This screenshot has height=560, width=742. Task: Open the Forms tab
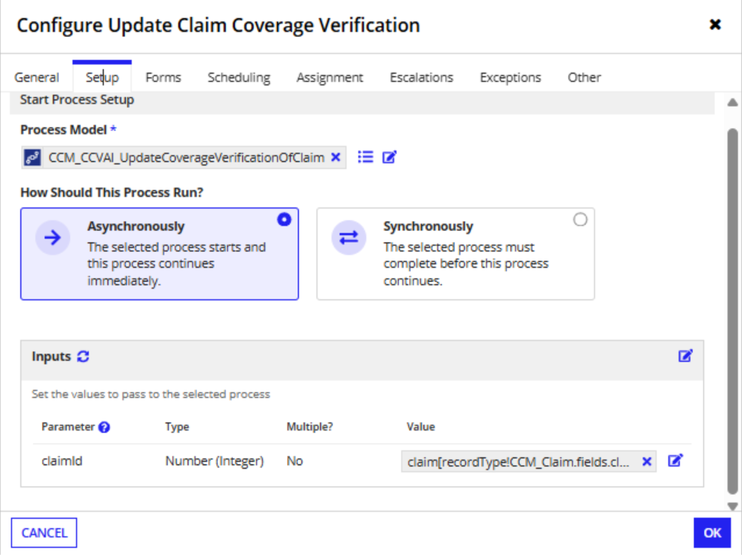tap(163, 77)
